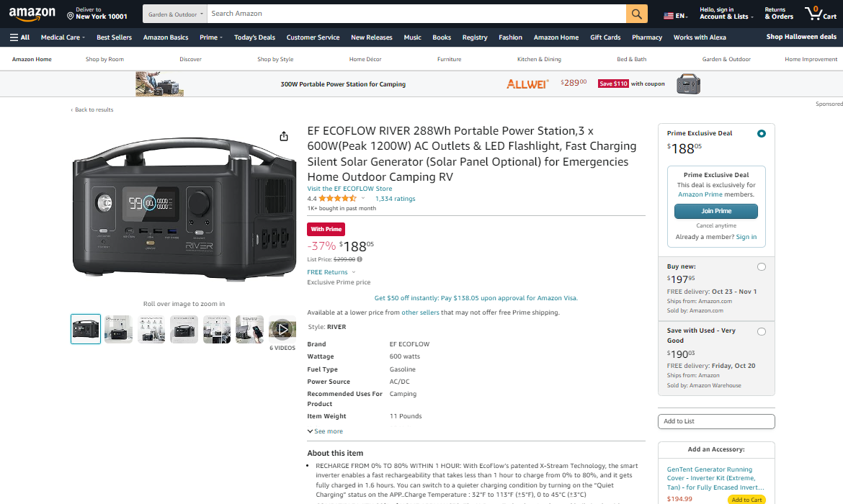
Task: Click the ALLWEI power station ad image
Action: click(688, 84)
